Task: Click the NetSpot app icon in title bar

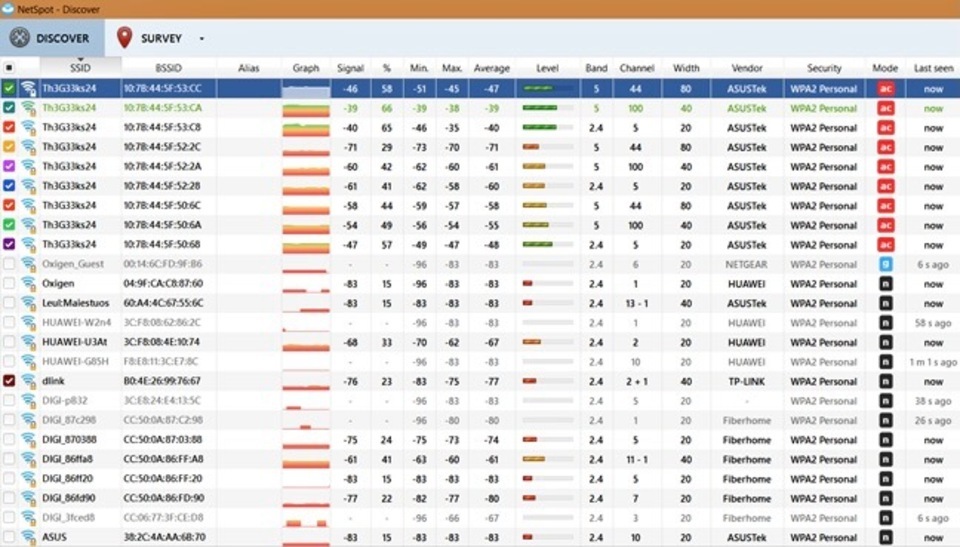Action: point(8,9)
